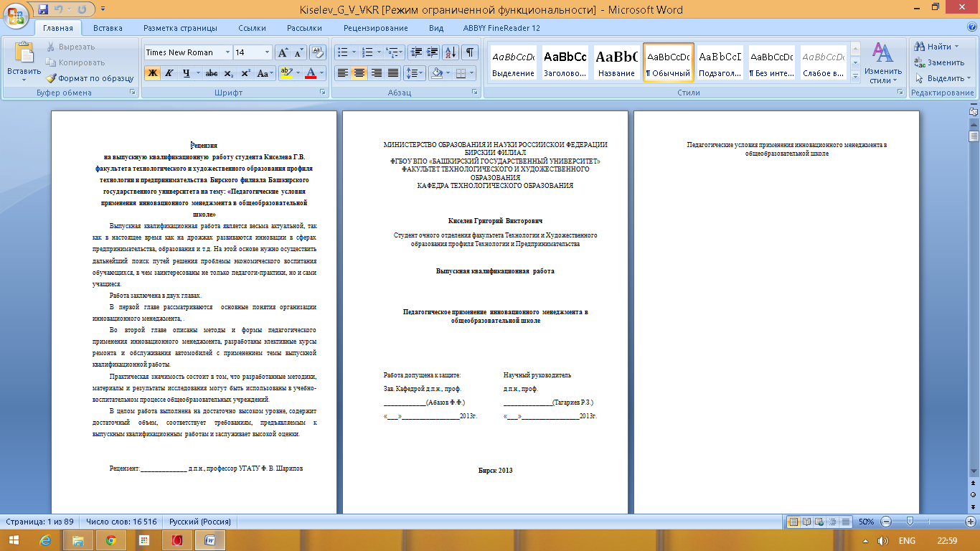Screen dimensions: 980x551
Task: Switch to the Вставка tab
Action: [108, 28]
